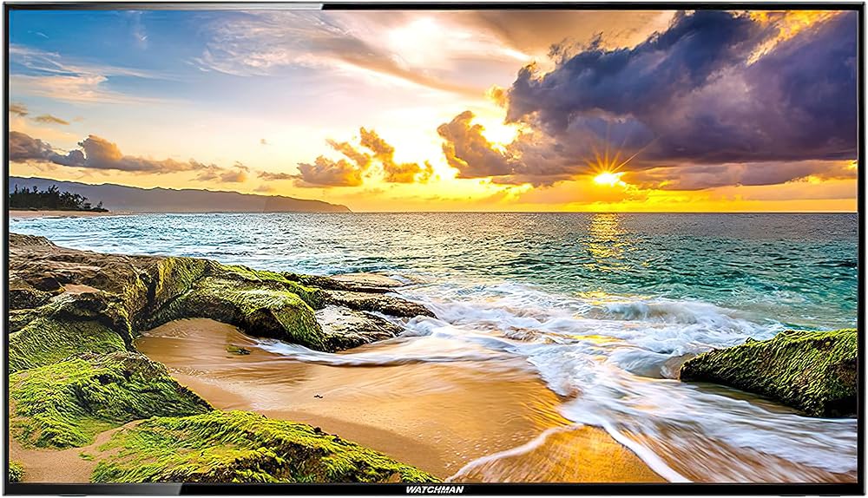The width and height of the screenshot is (868, 498).
Task: Click the sun's golden reflection on water
Action: point(608,239)
